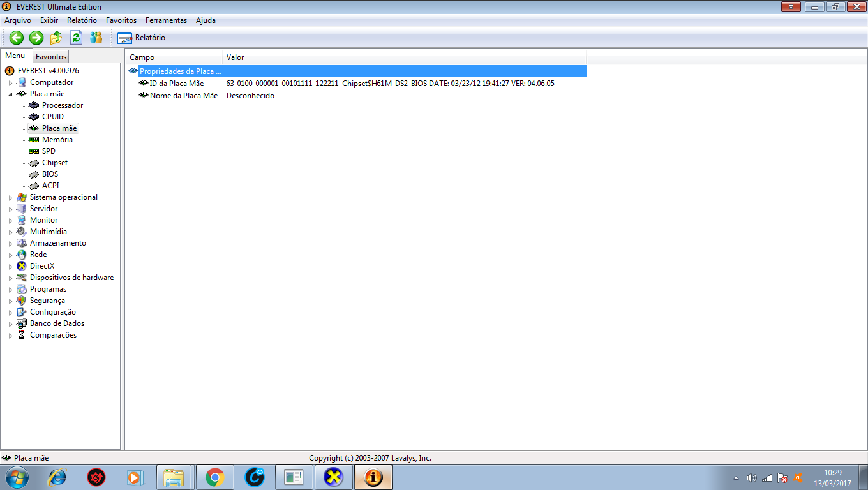Expand the Multimídia tree node
The image size is (868, 490).
pos(10,232)
